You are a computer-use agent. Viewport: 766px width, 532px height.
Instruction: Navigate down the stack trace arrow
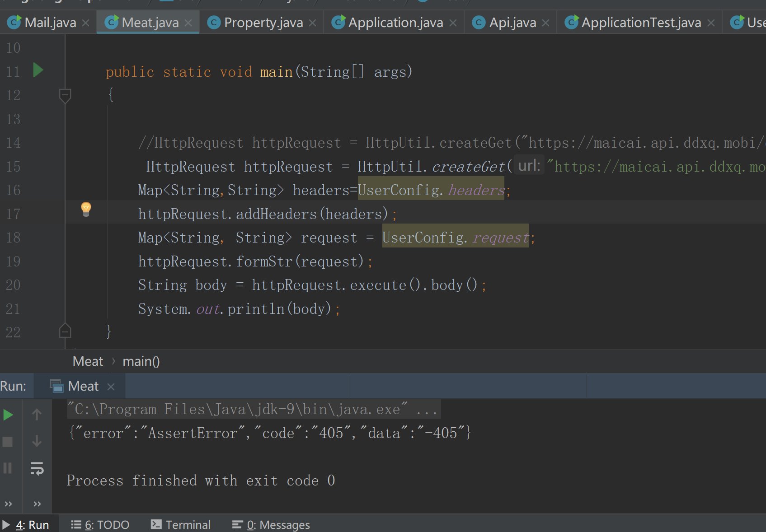click(x=37, y=442)
